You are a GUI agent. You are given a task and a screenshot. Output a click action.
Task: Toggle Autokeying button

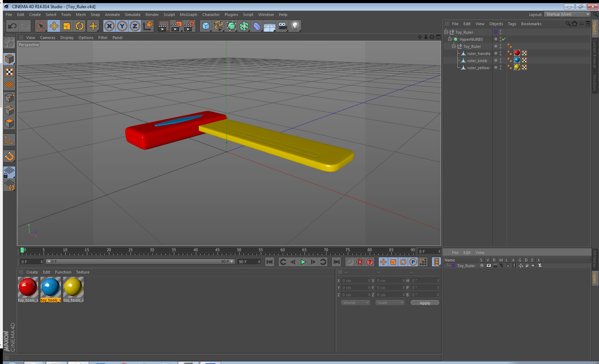coord(360,262)
